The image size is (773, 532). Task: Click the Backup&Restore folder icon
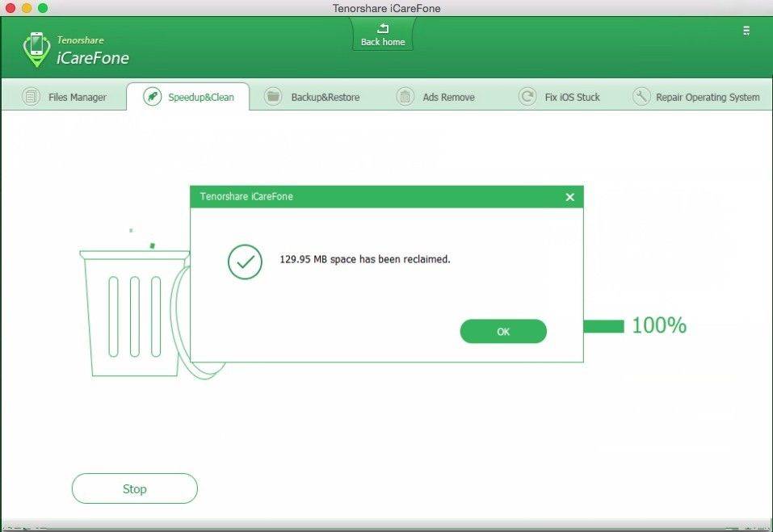pyautogui.click(x=273, y=96)
